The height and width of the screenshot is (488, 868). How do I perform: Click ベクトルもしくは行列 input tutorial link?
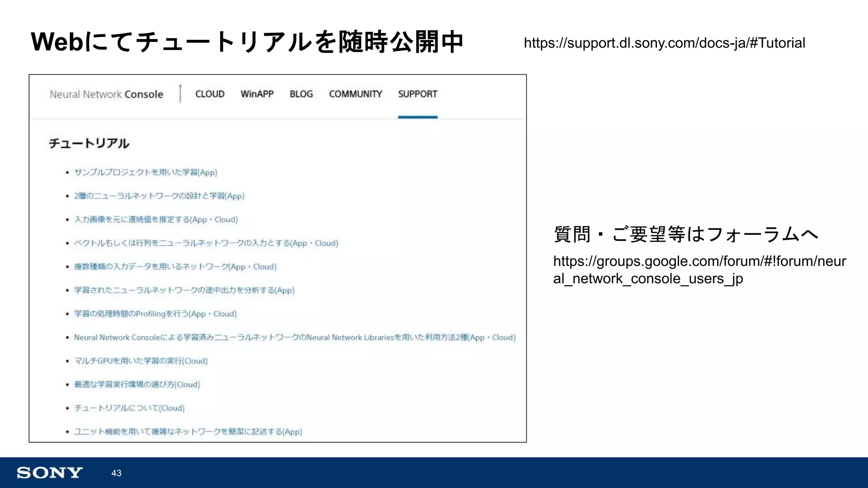click(206, 243)
